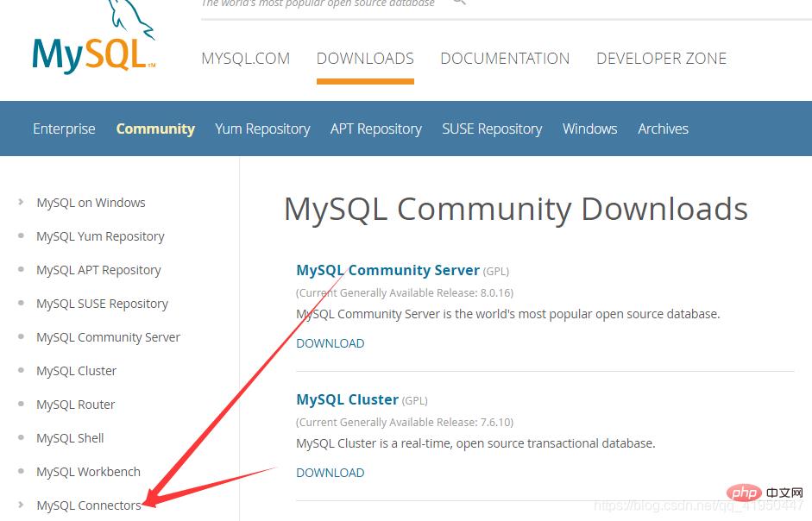Open MySQL Yum Repository sidebar link
Viewport: 812px width, 521px height.
pyautogui.click(x=100, y=236)
